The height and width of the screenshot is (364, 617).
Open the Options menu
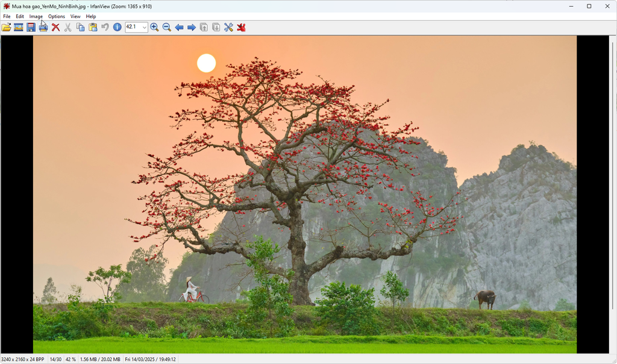56,16
